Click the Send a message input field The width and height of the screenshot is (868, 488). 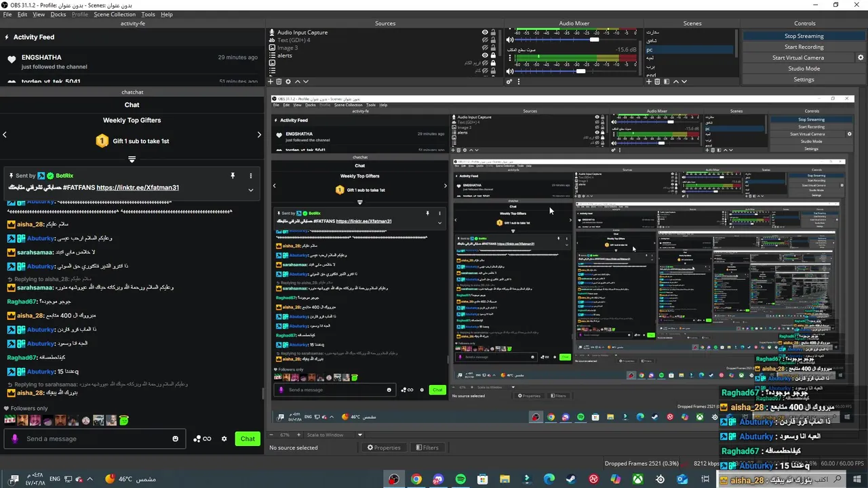pyautogui.click(x=95, y=439)
